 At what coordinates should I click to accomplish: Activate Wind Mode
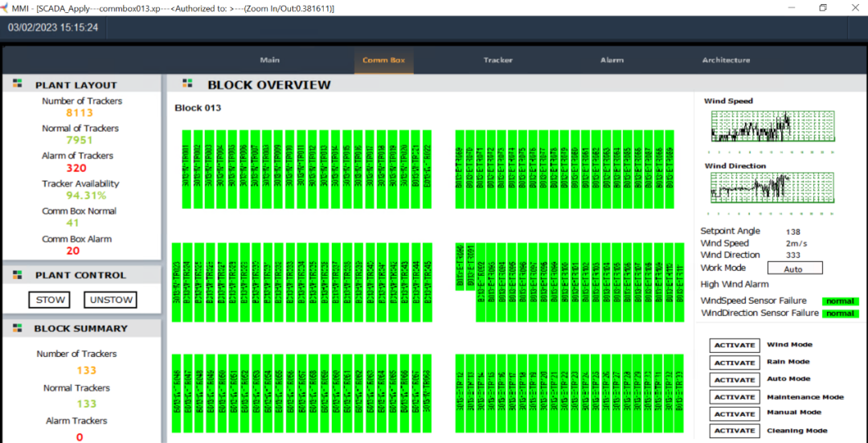coord(735,345)
